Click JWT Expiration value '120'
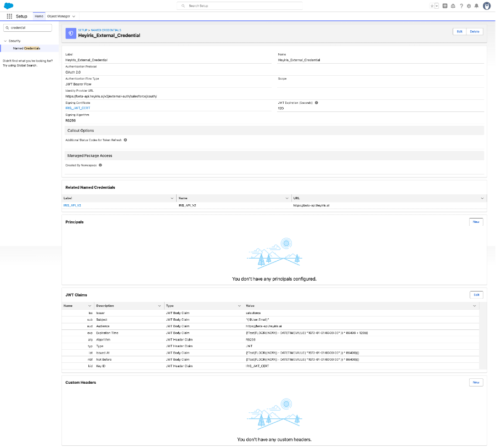 coord(281,108)
